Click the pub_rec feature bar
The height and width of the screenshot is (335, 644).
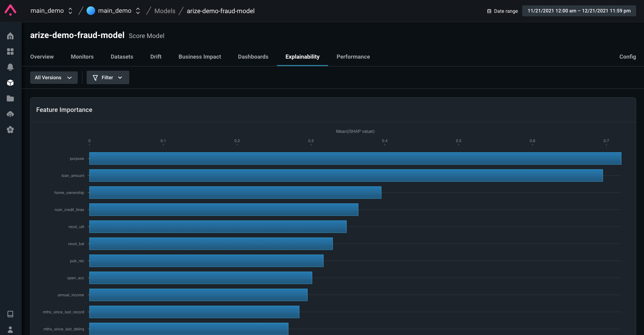tap(206, 261)
